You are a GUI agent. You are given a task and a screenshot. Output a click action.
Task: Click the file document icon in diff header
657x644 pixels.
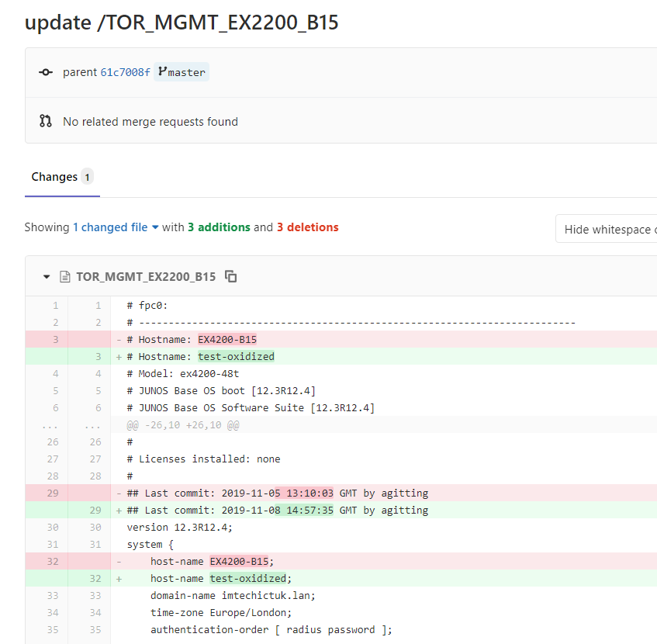pos(65,276)
